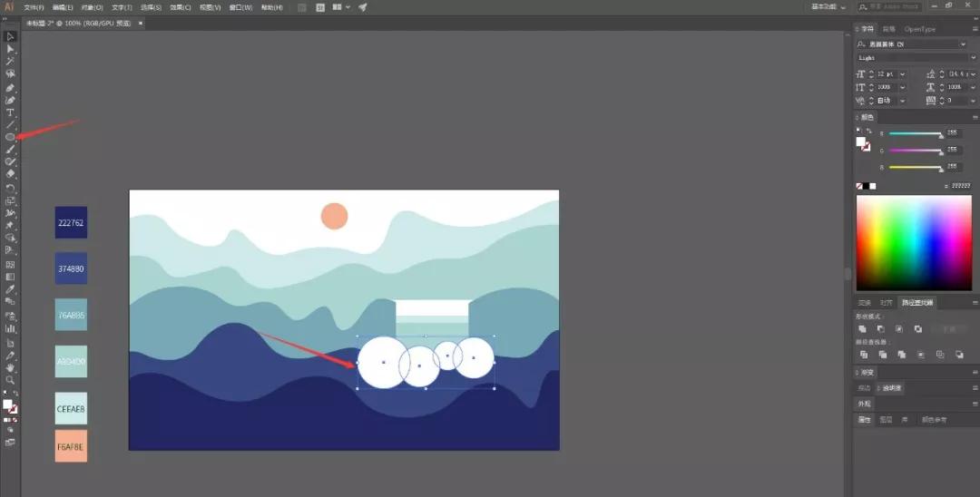Select the Magic Wand tool
Screen dimensions: 980x497
(x=10, y=61)
